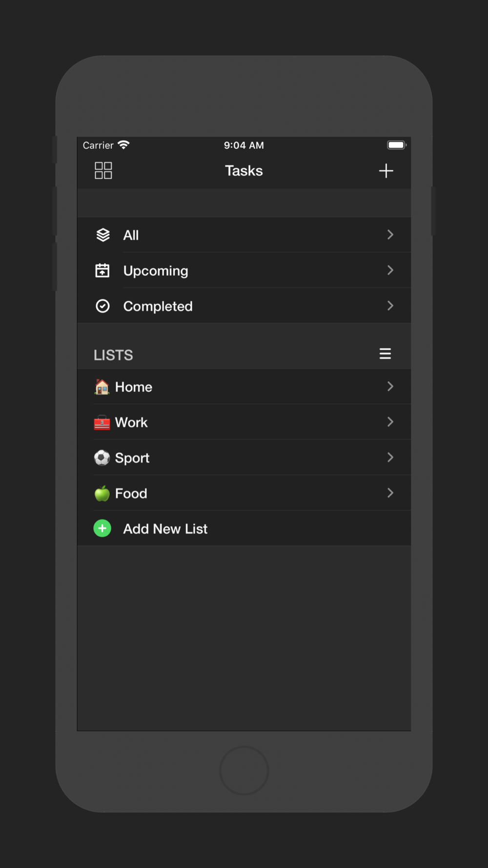Tap the green Add New List plus
This screenshot has width=488, height=868.
[102, 529]
